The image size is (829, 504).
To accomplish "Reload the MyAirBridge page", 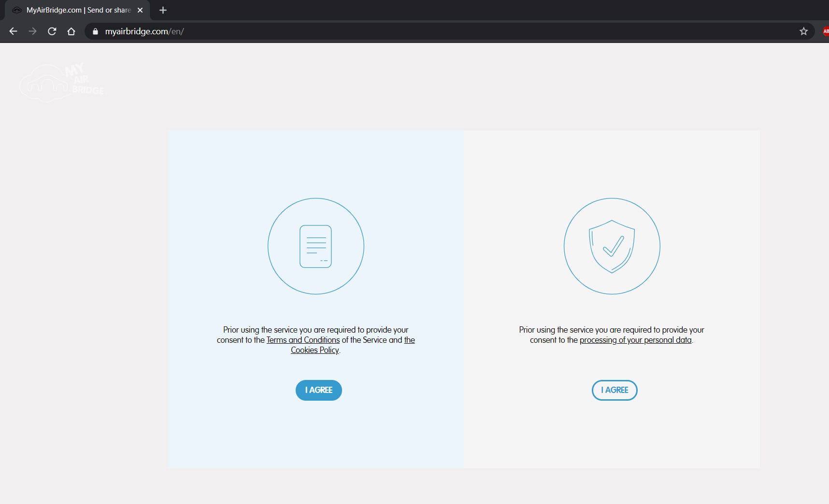I will pos(52,31).
